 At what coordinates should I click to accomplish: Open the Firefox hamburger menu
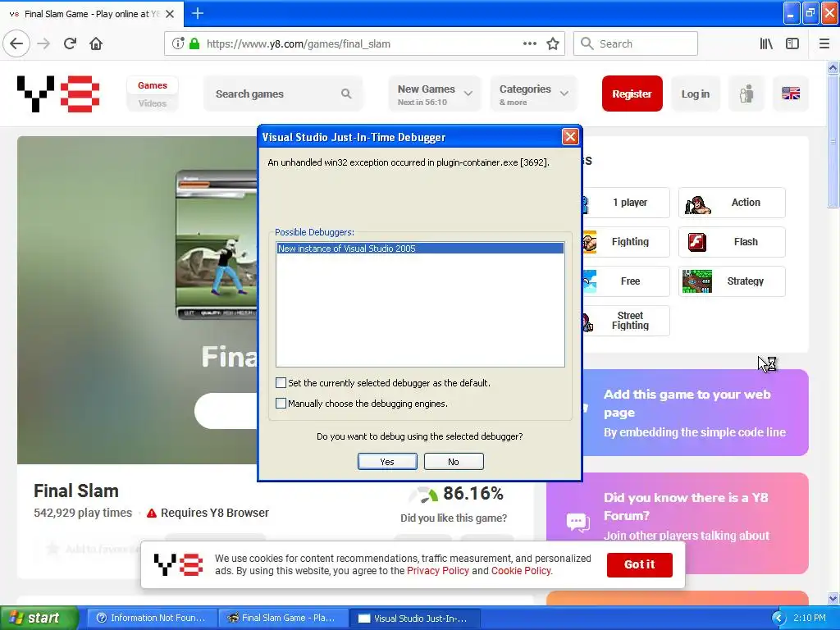tap(824, 43)
